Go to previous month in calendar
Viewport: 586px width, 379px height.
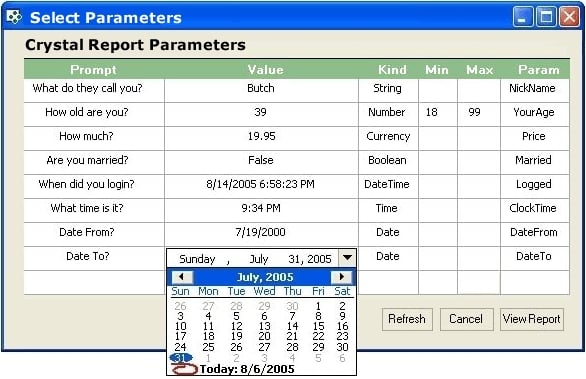coord(182,277)
